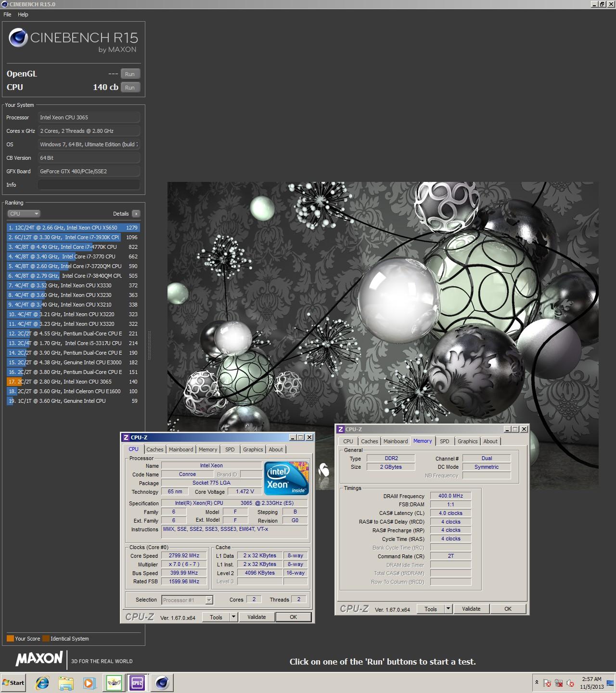
Task: Click the network tray icon
Action: pos(559,683)
